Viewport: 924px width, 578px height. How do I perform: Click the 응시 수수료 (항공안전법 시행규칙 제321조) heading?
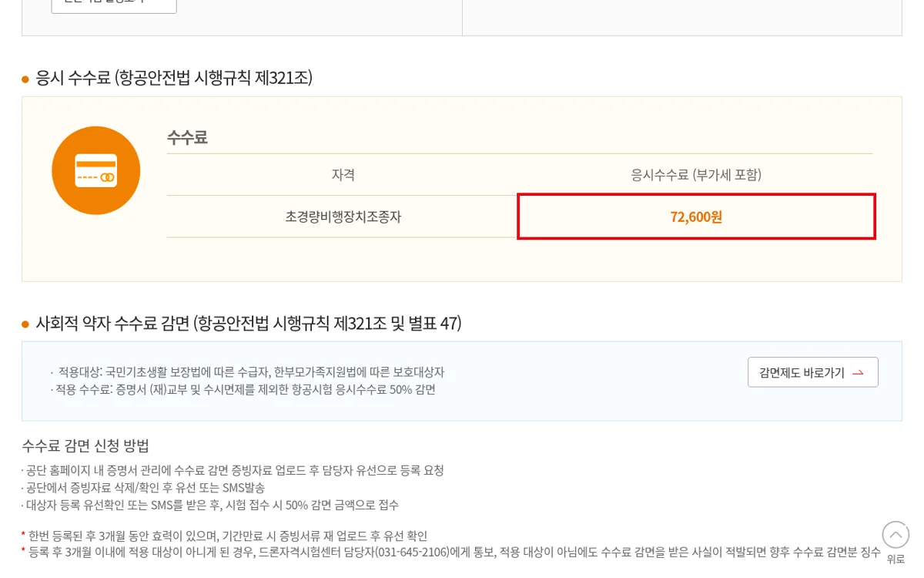point(174,78)
